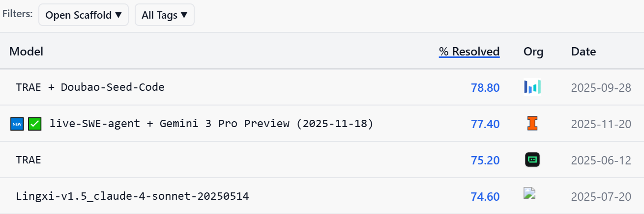Click the green verified checkmark badge
Viewport: 644px width, 214px height.
[x=34, y=124]
